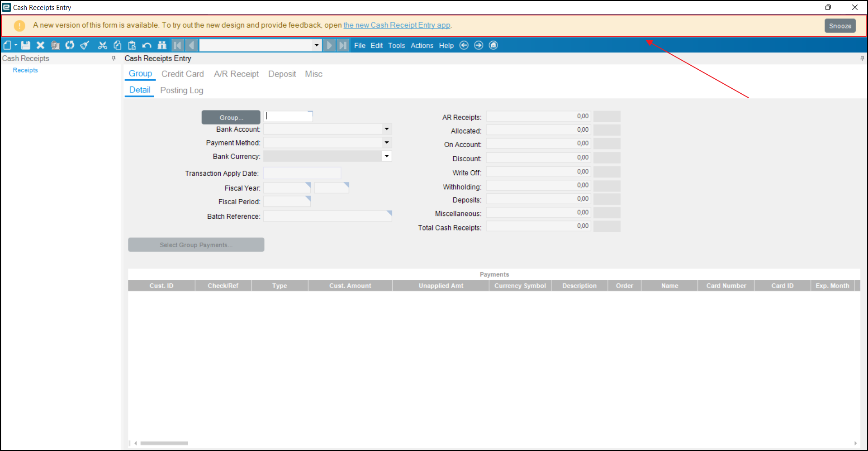This screenshot has height=451, width=868.
Task: Expand the Bank Currency dropdown
Action: [x=387, y=156]
